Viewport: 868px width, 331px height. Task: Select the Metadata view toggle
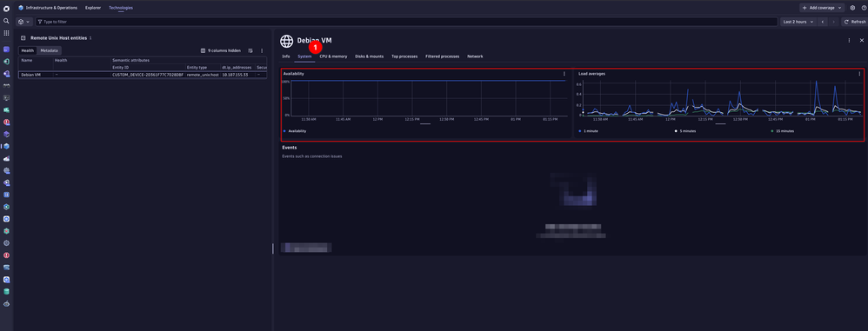(x=50, y=50)
